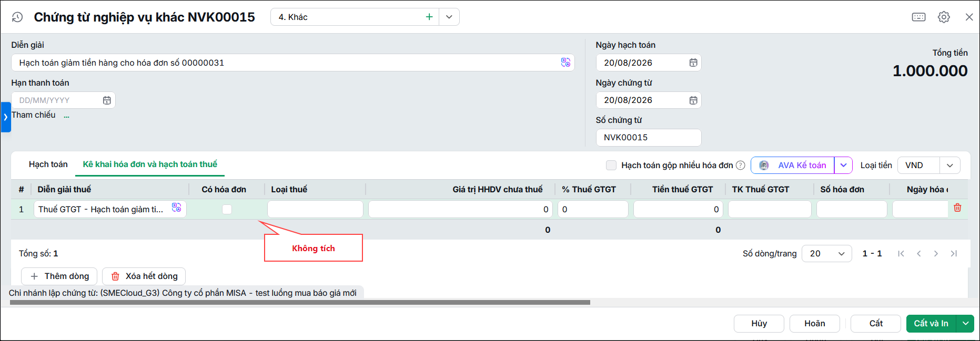Select Kê khai hóa đơn và hạch toán thuế tab
980x341 pixels.
[x=150, y=164]
